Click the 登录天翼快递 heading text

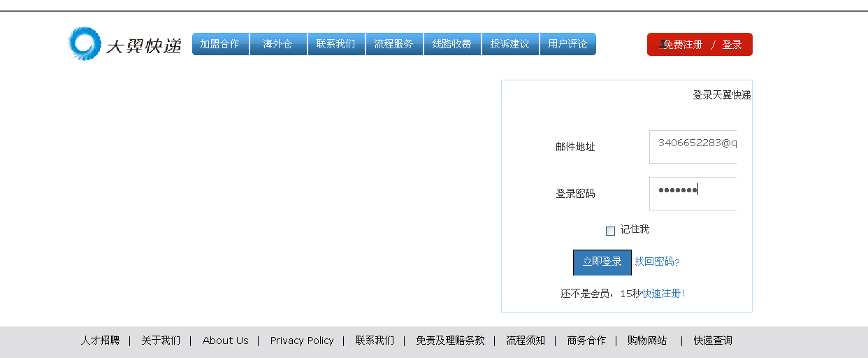coord(722,95)
